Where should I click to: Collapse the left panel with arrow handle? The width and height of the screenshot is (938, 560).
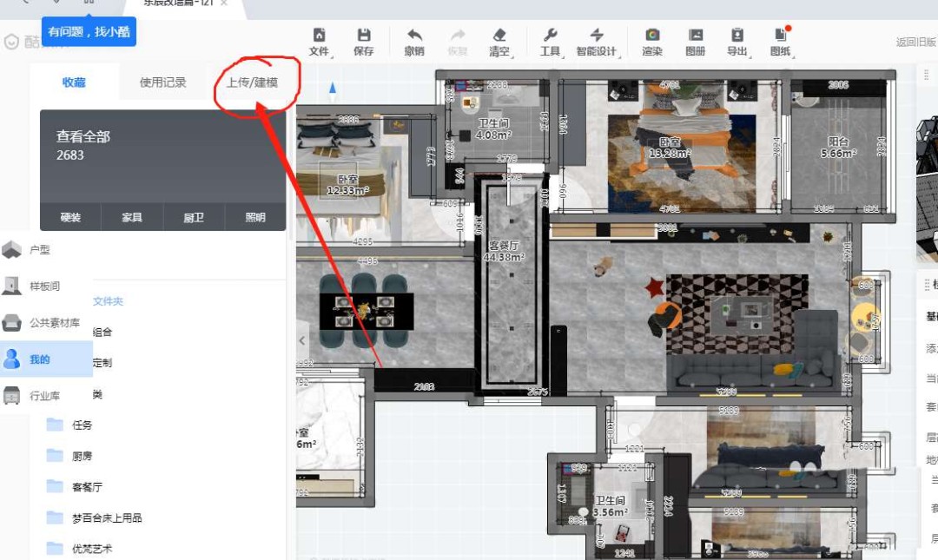[x=302, y=339]
